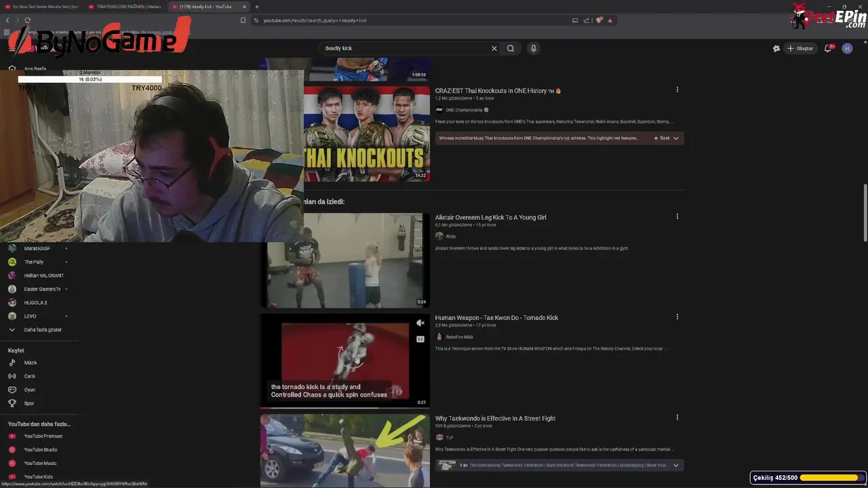Open more options for CRAZIEST Thai Knockouts video

coord(677,89)
